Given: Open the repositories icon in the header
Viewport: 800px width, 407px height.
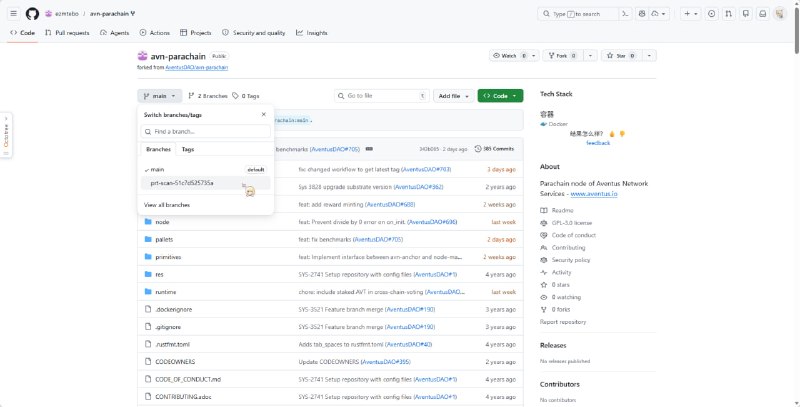Looking at the screenshot, I should pos(746,14).
